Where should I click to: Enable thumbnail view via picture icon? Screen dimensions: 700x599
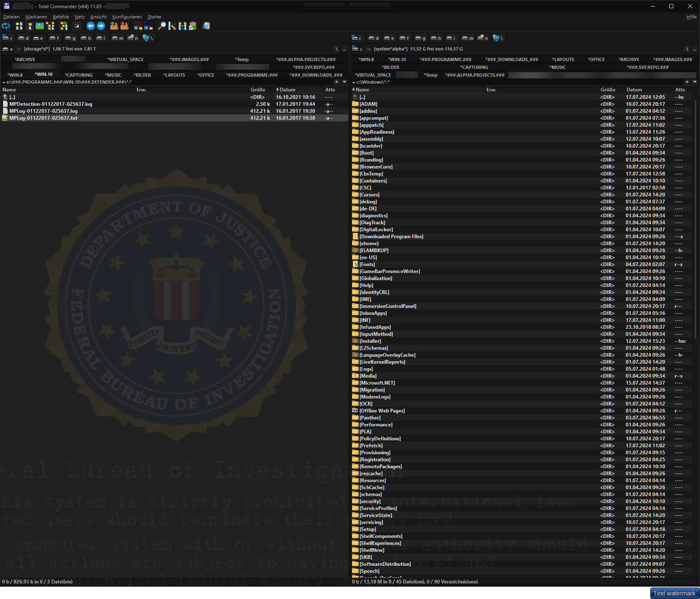40,26
